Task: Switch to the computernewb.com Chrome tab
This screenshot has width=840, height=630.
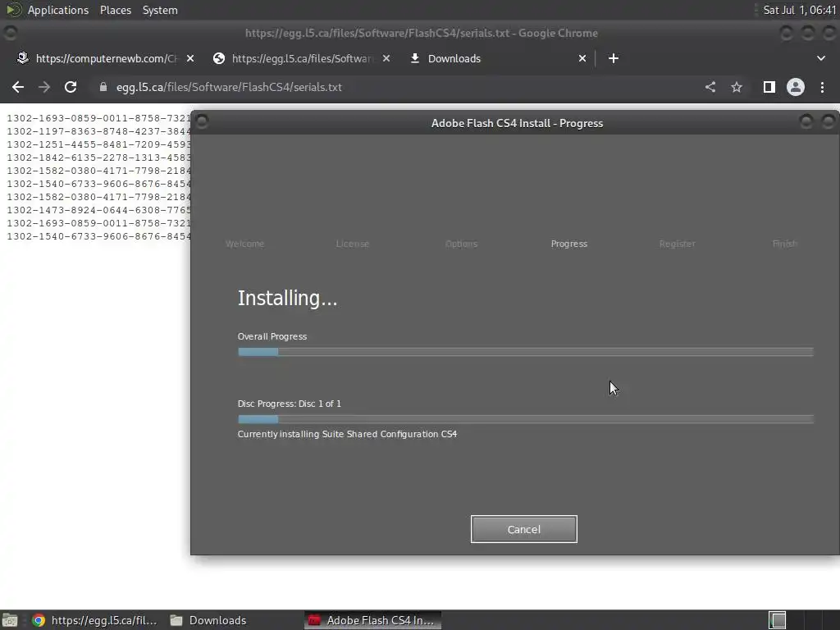Action: pyautogui.click(x=106, y=58)
